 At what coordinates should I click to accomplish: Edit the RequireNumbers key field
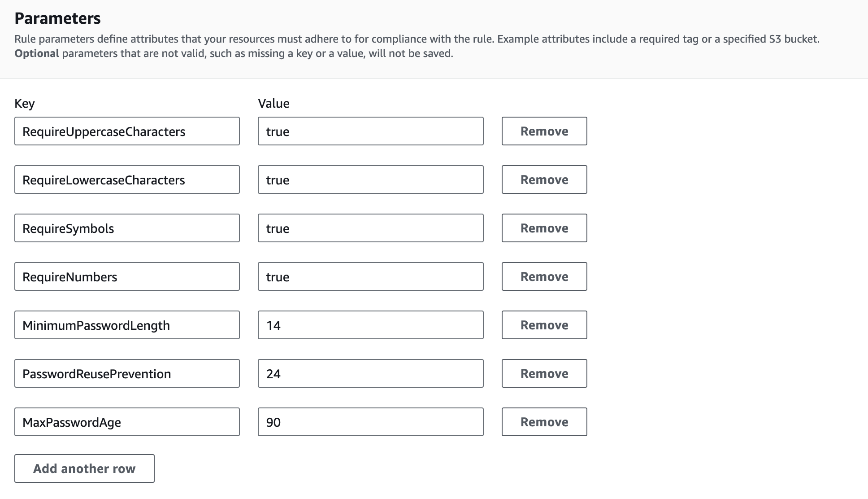[x=127, y=276]
